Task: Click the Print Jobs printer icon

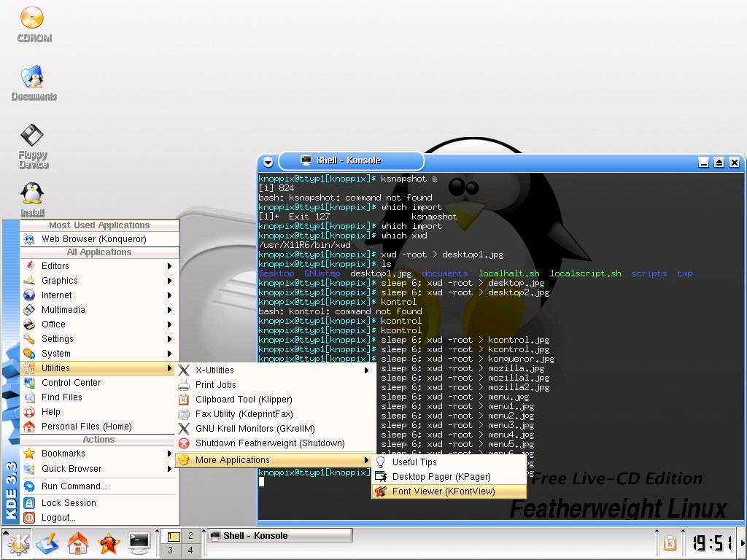Action: (x=184, y=385)
